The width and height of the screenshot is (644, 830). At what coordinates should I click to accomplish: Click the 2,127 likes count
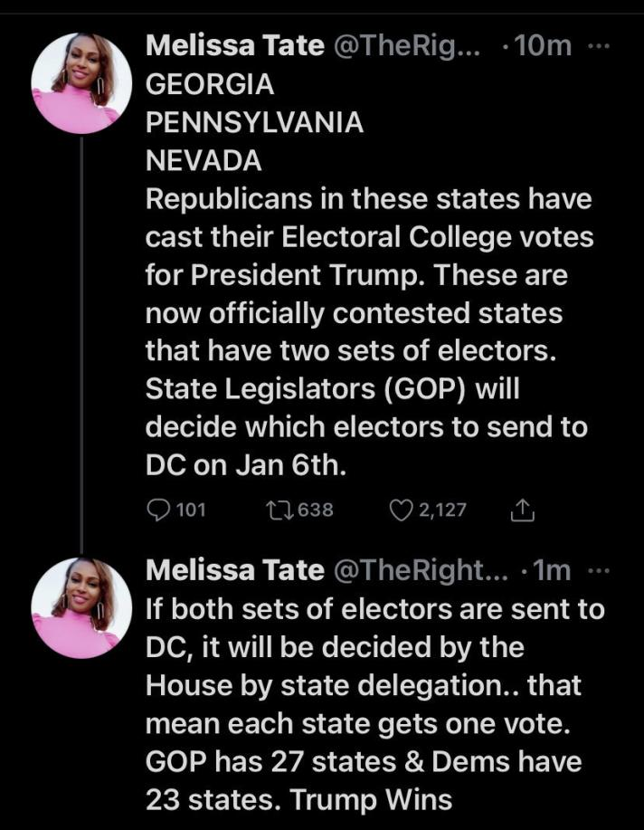[x=442, y=510]
